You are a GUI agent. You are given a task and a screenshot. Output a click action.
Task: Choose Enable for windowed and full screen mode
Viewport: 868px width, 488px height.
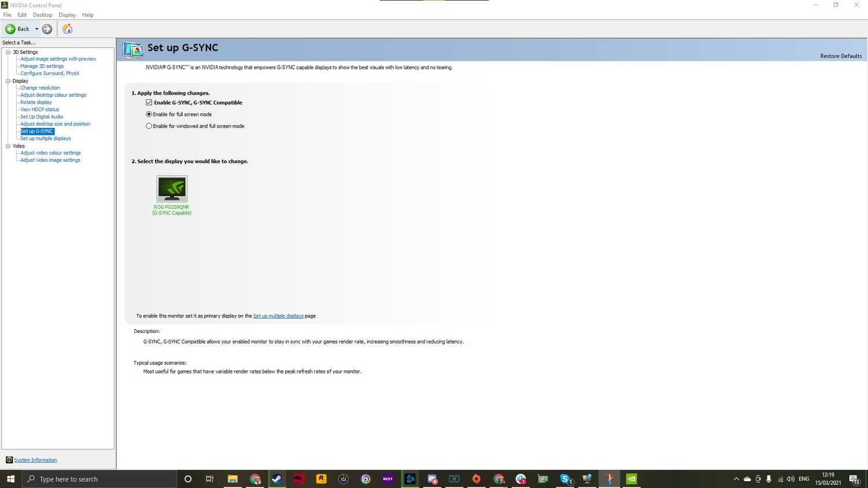(x=149, y=126)
